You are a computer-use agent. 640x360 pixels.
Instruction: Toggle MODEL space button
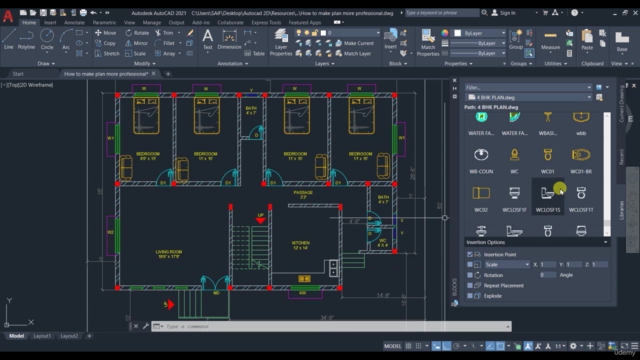(x=393, y=346)
